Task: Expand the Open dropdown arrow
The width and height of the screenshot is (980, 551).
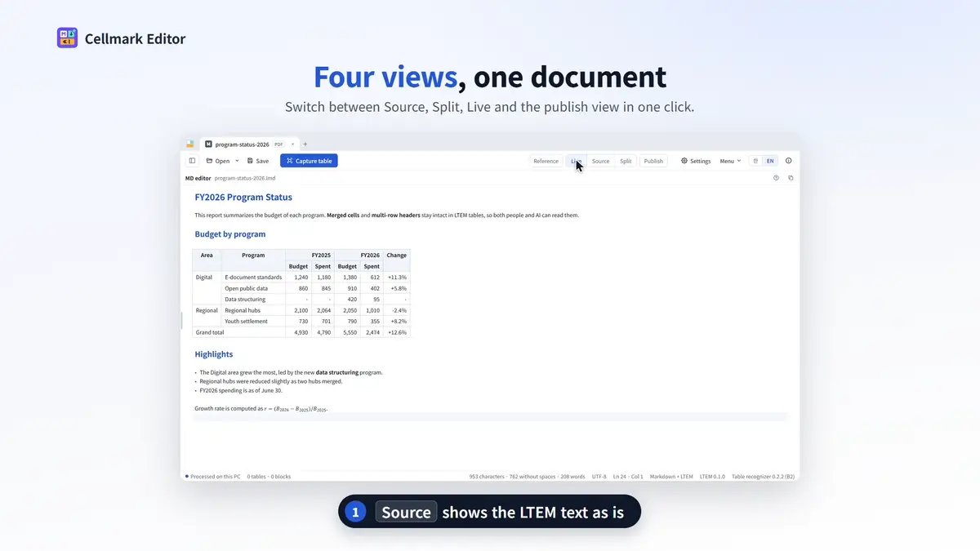Action: click(237, 161)
